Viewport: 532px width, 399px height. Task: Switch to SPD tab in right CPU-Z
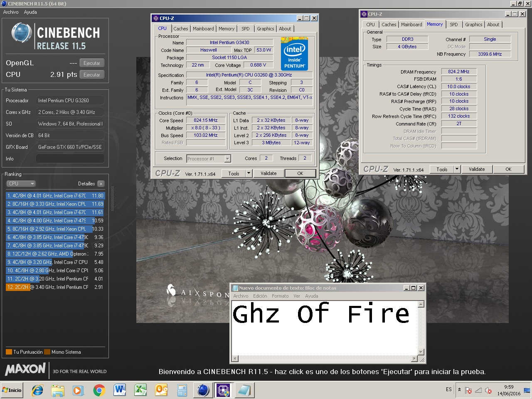click(454, 25)
